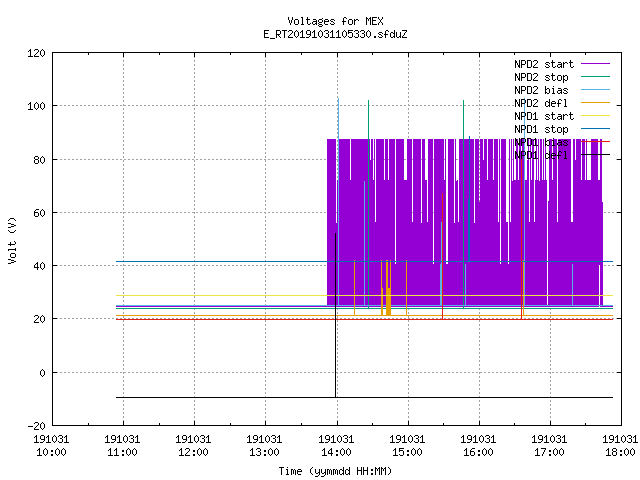Click the x-axis title 'Time (yymmdd HH:MM)'

point(335,471)
